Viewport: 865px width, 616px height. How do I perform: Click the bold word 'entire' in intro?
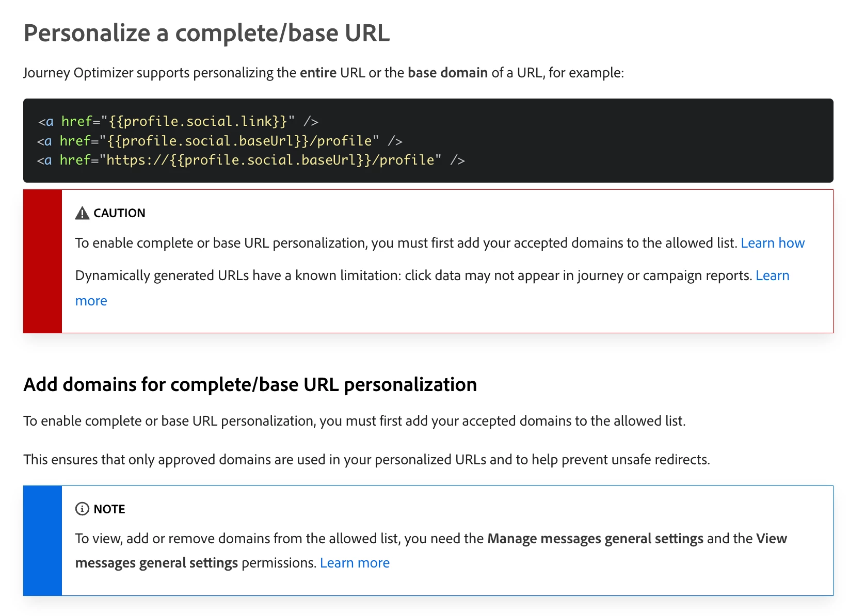[x=318, y=73]
